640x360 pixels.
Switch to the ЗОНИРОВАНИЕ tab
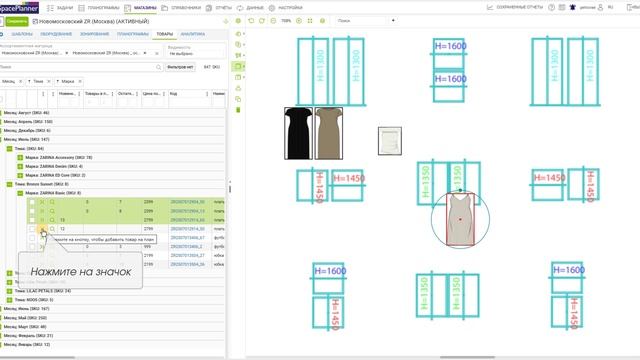[95, 34]
